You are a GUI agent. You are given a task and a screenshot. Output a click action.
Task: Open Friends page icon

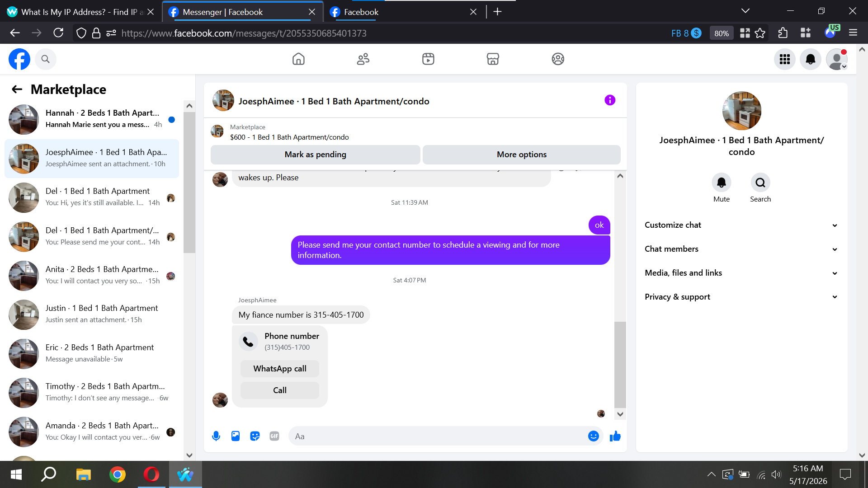pos(363,59)
